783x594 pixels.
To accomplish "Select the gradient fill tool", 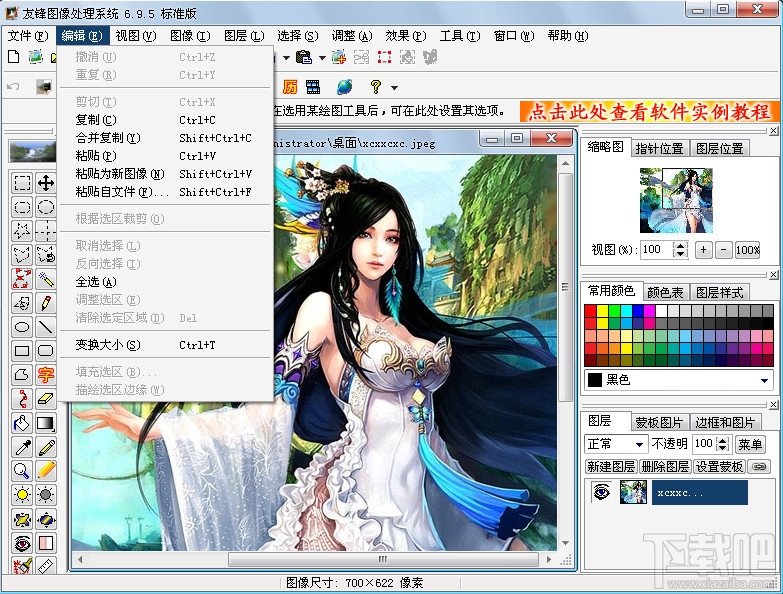I will click(46, 423).
